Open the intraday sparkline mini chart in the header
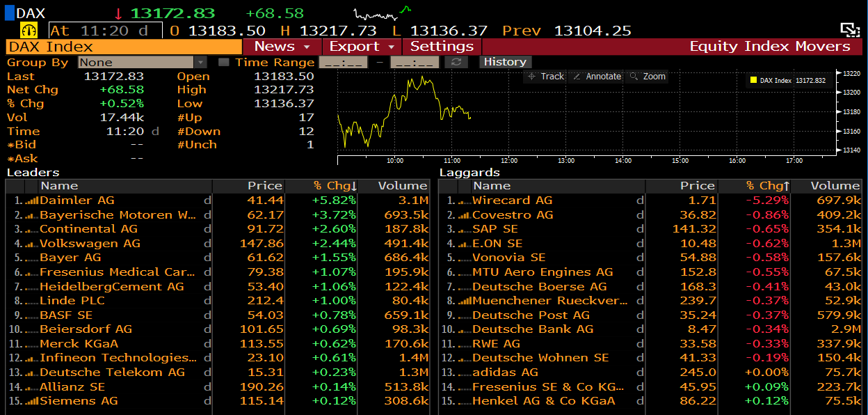This screenshot has width=868, height=415. (382, 13)
